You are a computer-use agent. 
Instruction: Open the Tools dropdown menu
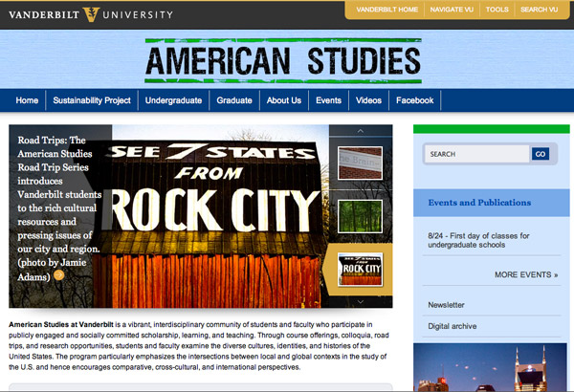(497, 9)
